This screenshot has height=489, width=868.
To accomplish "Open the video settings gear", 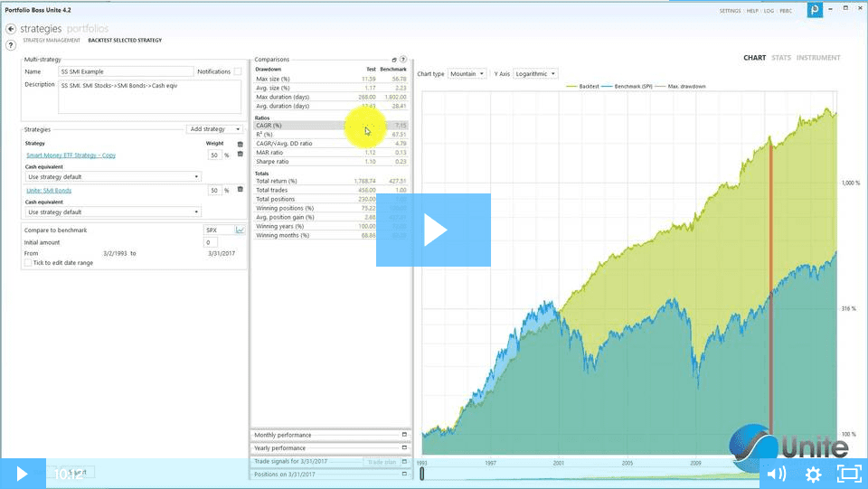I will 813,474.
